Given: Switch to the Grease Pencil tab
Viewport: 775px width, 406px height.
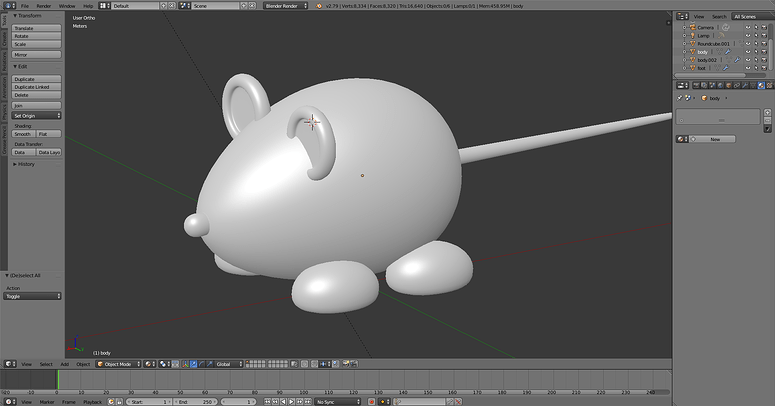Looking at the screenshot, I should click(x=4, y=139).
